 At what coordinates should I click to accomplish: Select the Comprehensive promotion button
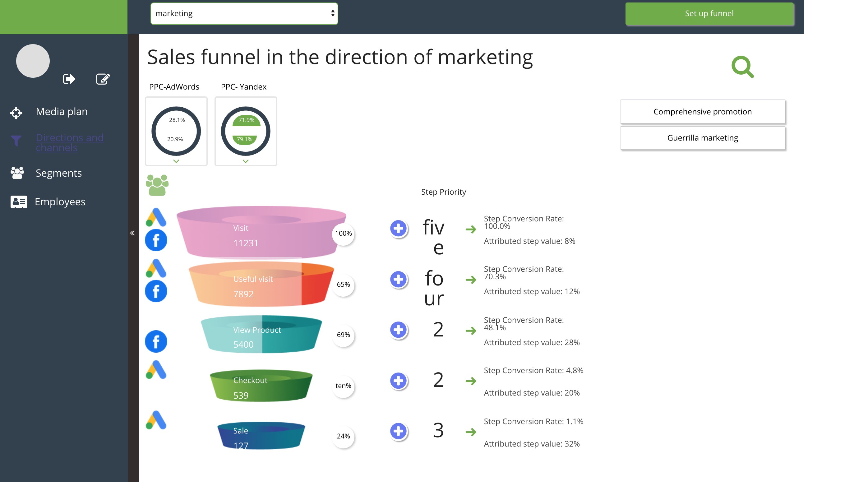(703, 111)
